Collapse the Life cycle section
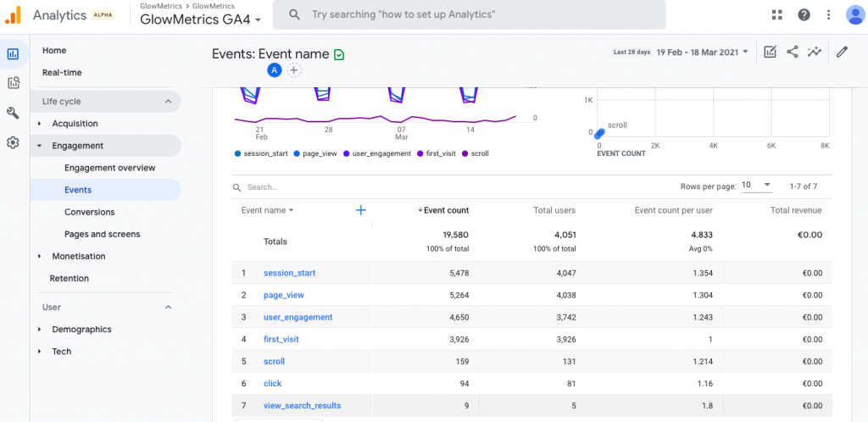This screenshot has width=868, height=422. pos(168,102)
